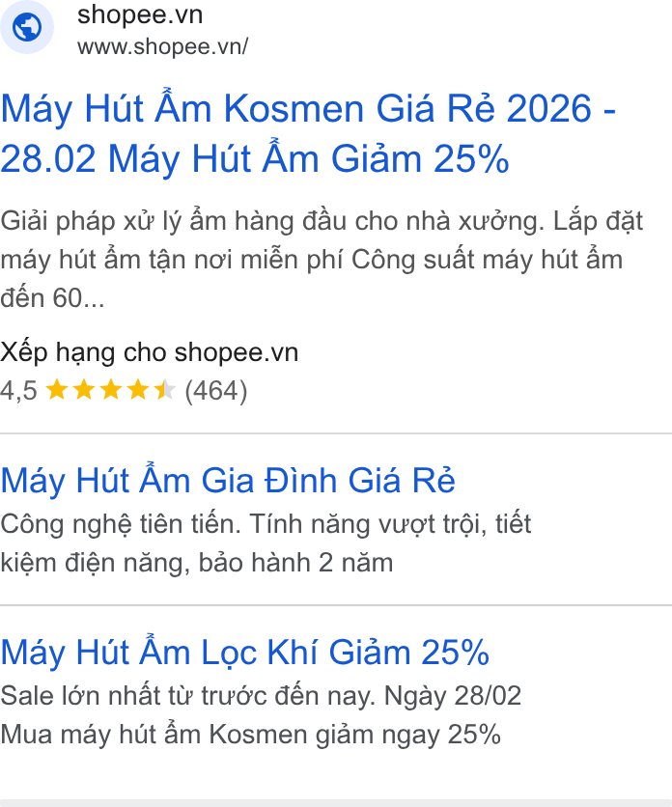
Task: Click the second yellow rating star
Action: point(84,390)
